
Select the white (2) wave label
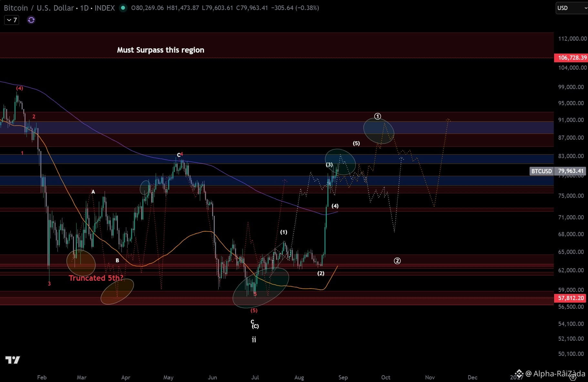coord(321,273)
